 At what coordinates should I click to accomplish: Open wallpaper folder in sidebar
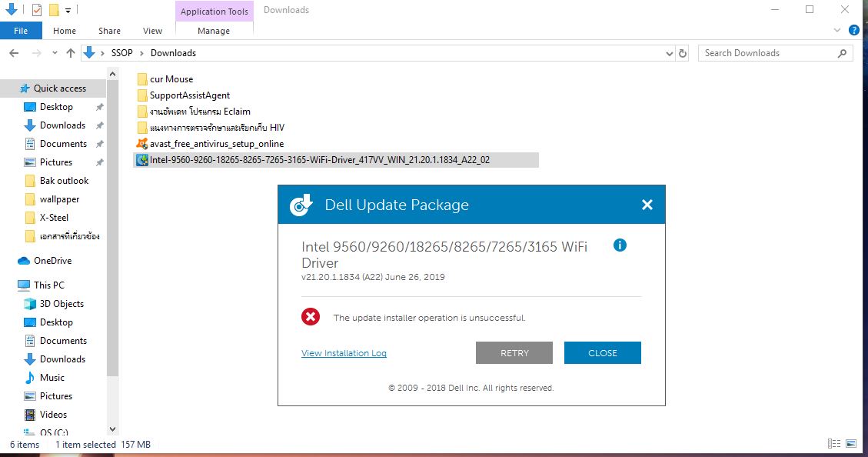[x=59, y=198]
